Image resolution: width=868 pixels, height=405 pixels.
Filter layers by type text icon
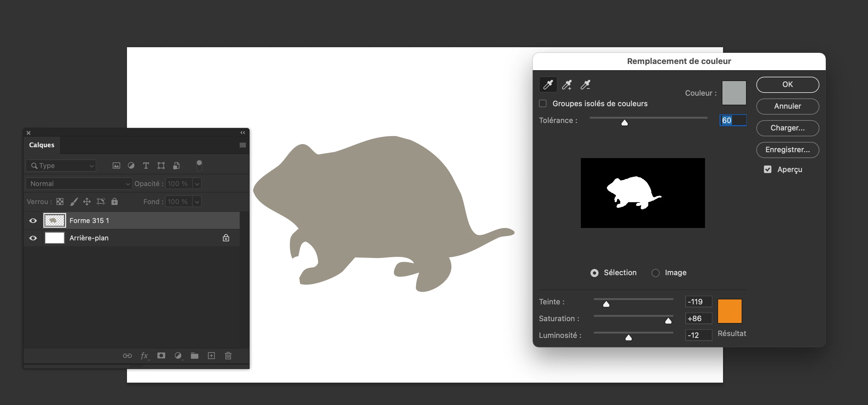(x=146, y=166)
